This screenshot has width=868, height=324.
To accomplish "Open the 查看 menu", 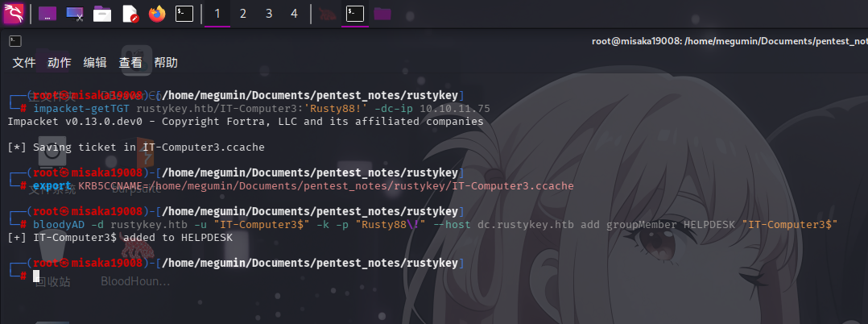I will point(130,63).
